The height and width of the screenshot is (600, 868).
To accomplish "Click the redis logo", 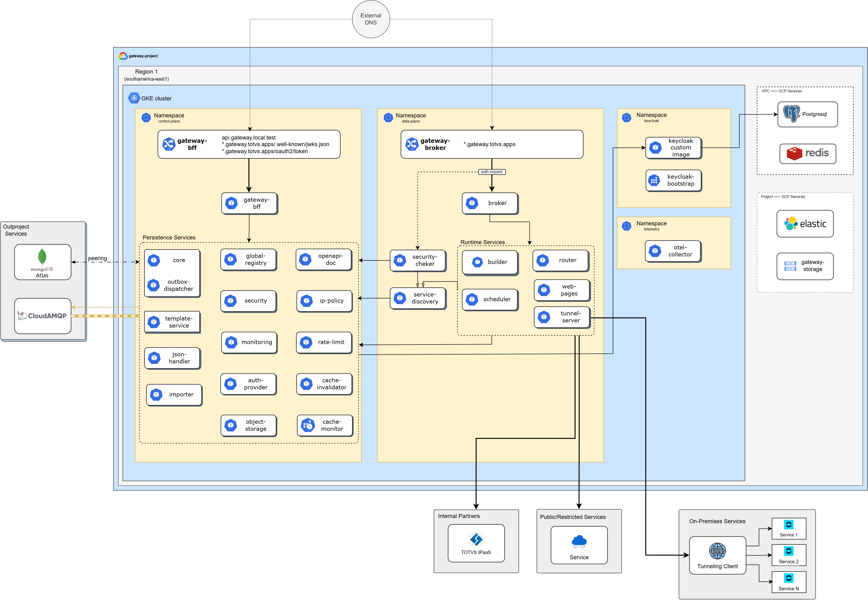I will coord(807,153).
